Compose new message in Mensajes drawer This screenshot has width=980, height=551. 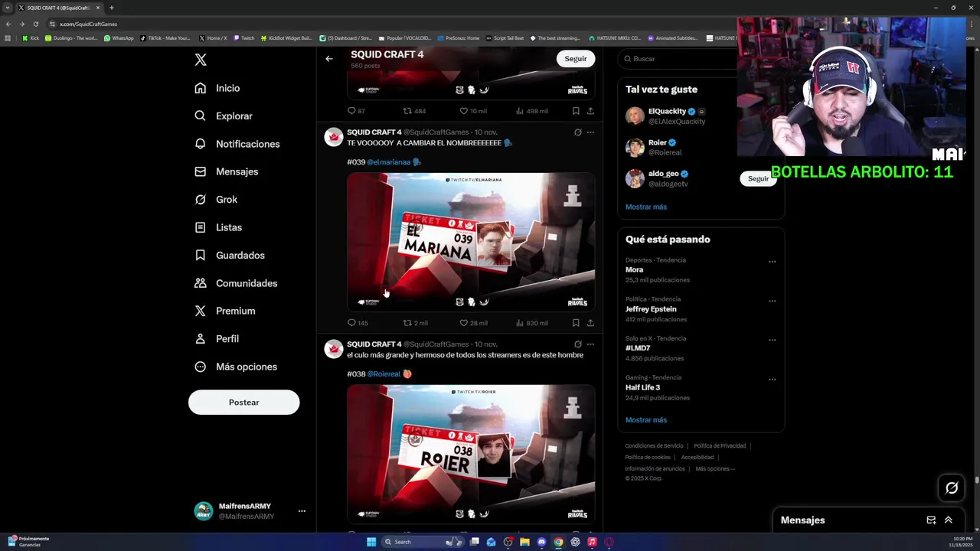click(931, 520)
